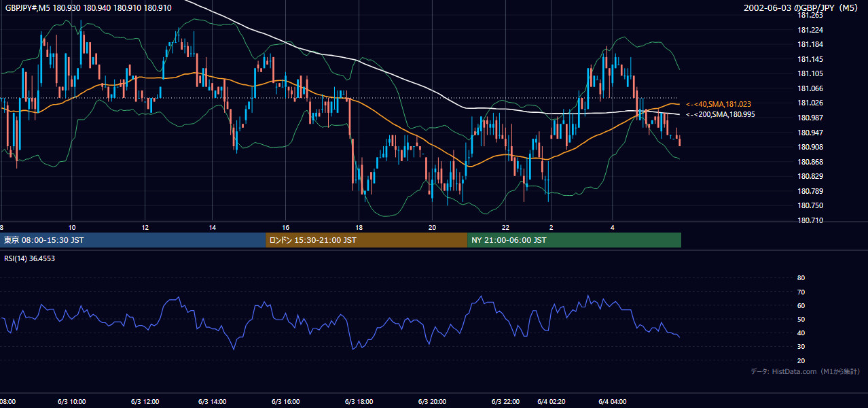Click RSI scale value 50
The image size is (868, 408).
[x=801, y=319]
